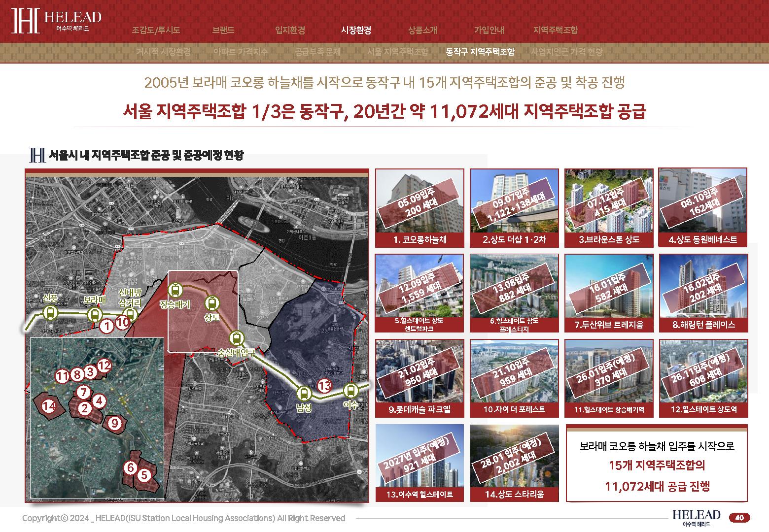Open the 4.상도 동원베네스트 thumbnail

[x=703, y=207]
